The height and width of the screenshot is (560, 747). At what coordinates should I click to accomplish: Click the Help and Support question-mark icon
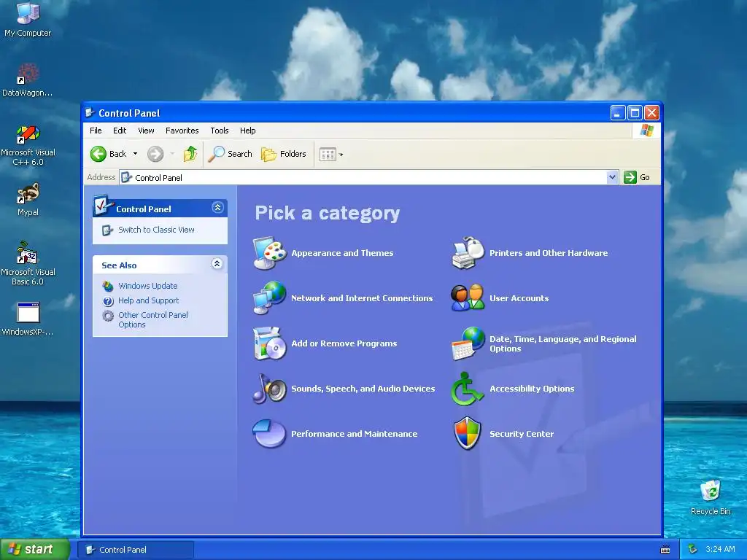click(x=108, y=301)
